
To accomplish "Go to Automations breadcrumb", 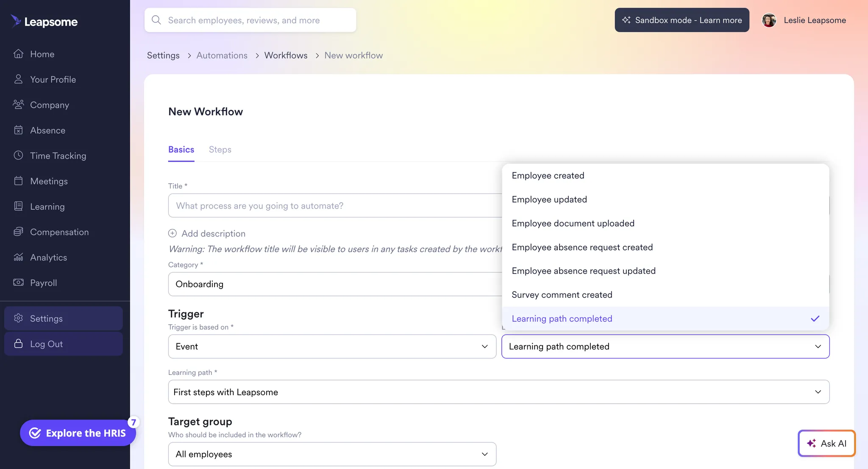I will [x=222, y=55].
